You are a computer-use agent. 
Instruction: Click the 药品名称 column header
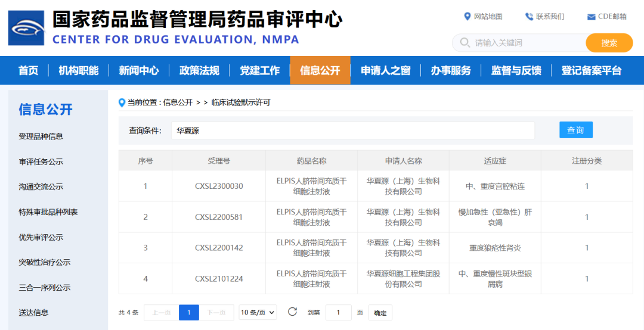point(311,160)
